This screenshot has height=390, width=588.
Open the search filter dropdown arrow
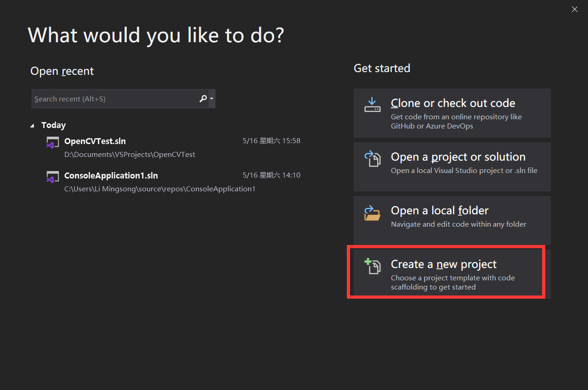(211, 99)
